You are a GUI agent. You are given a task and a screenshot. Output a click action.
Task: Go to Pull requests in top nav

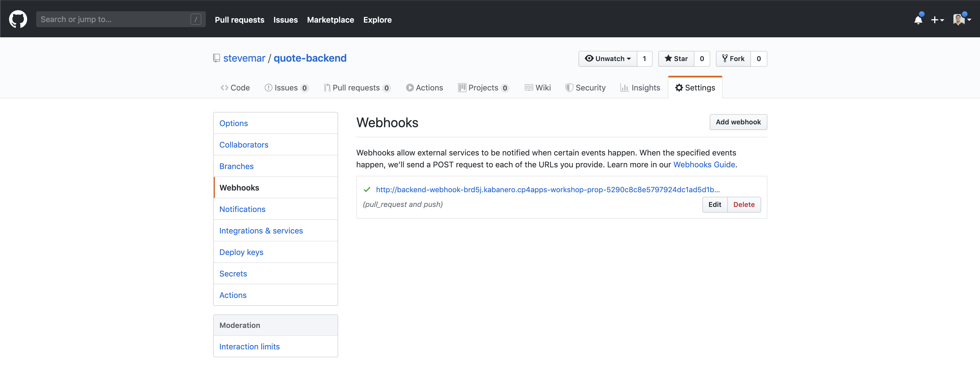pos(239,20)
